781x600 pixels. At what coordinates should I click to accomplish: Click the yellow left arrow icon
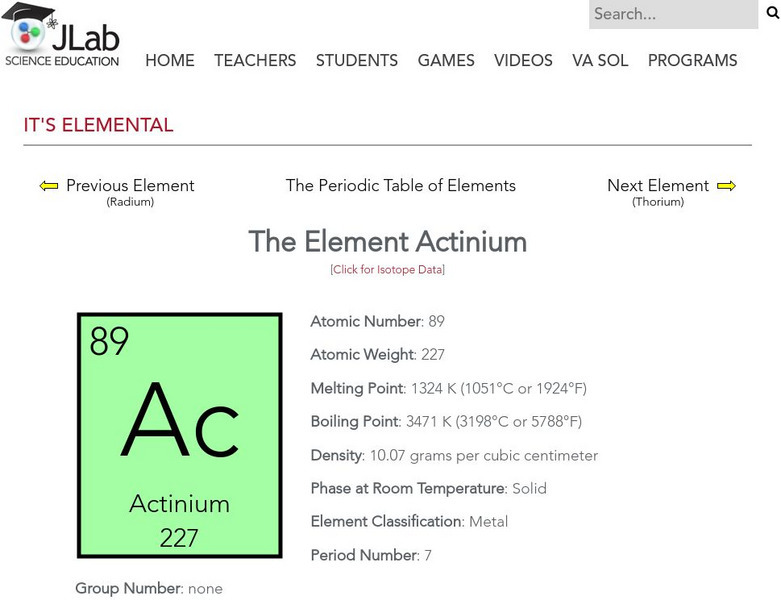coord(49,186)
